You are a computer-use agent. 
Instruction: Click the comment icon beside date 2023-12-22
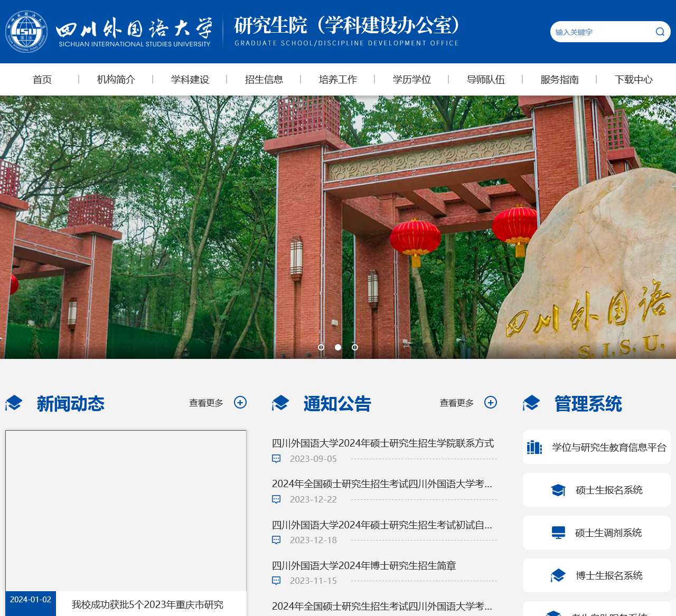pyautogui.click(x=276, y=499)
